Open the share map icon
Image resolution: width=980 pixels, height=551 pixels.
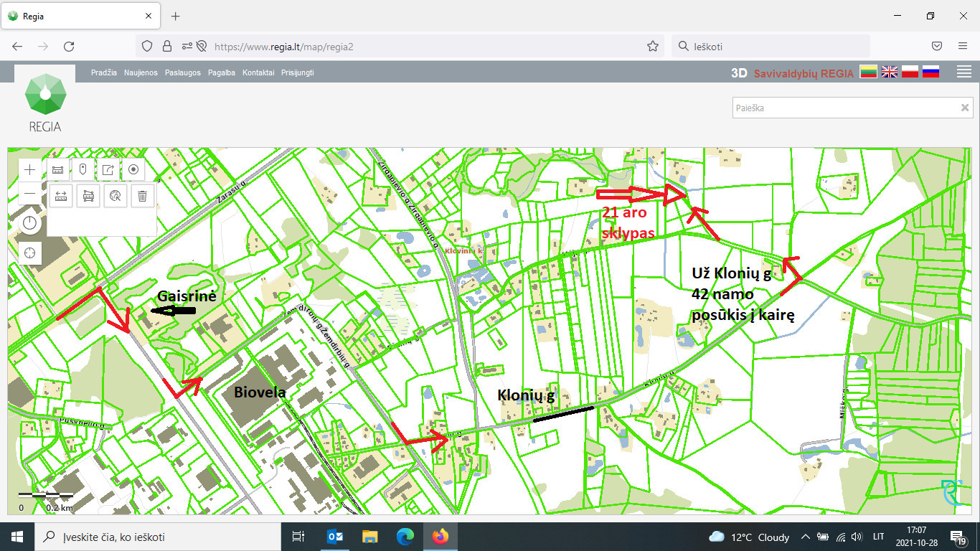[x=108, y=170]
